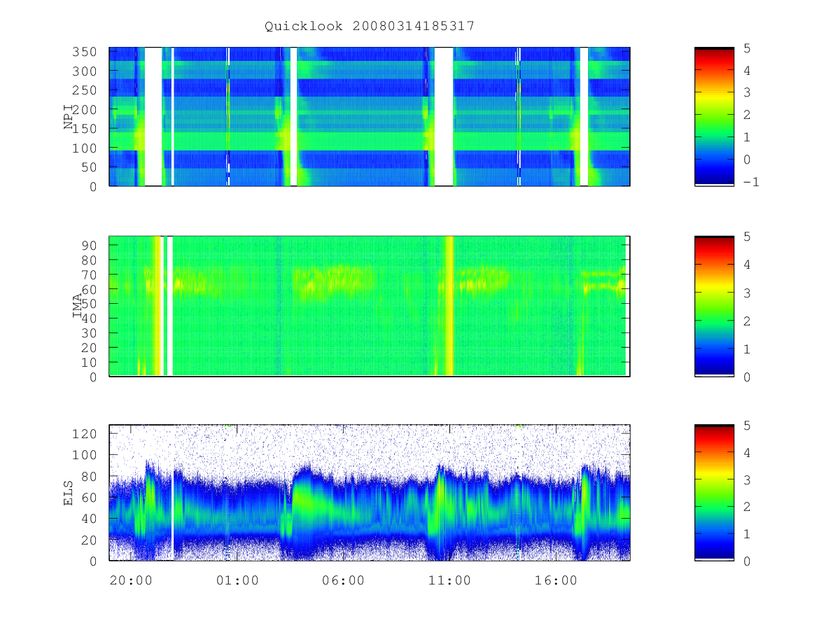Click the 16:00 time axis label

[x=556, y=580]
